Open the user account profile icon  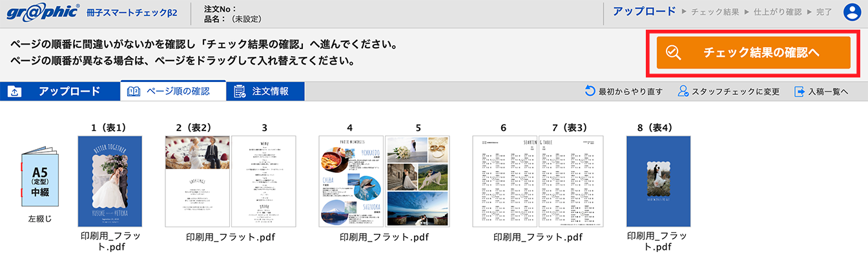pyautogui.click(x=853, y=12)
